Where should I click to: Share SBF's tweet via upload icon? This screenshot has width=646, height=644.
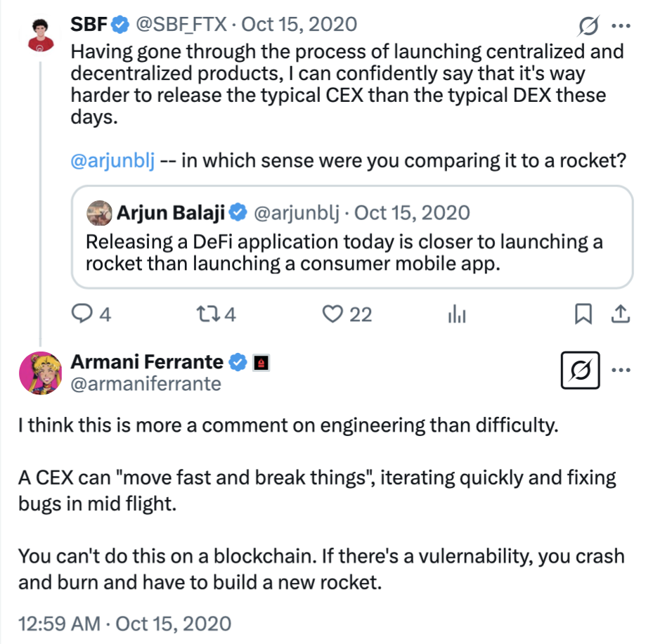pyautogui.click(x=621, y=314)
